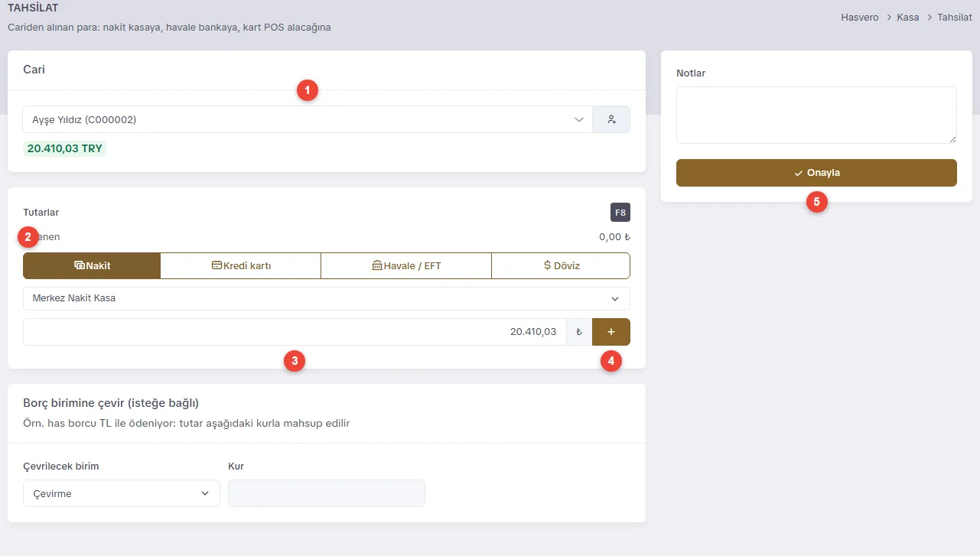
Task: Click Tahsilat in the breadcrumb
Action: 955,17
